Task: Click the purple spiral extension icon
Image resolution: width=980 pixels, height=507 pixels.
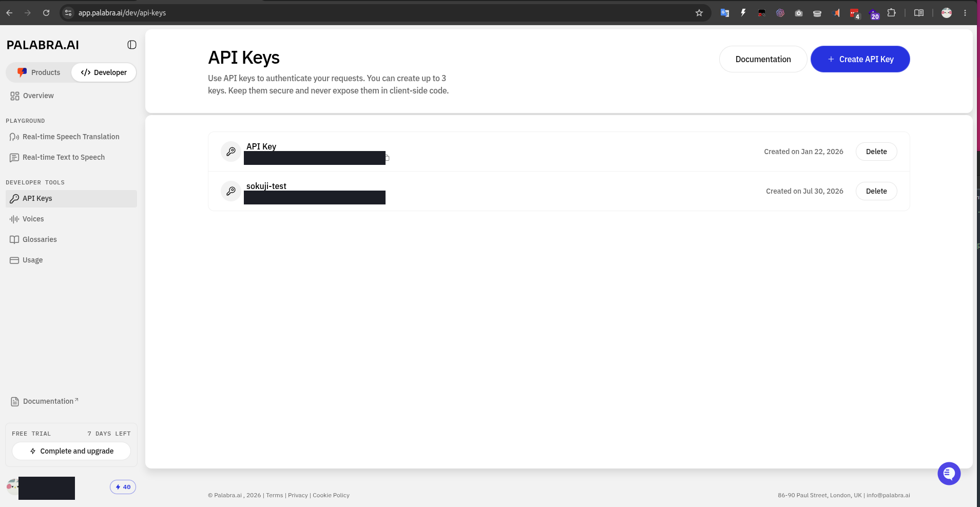Action: pos(780,13)
